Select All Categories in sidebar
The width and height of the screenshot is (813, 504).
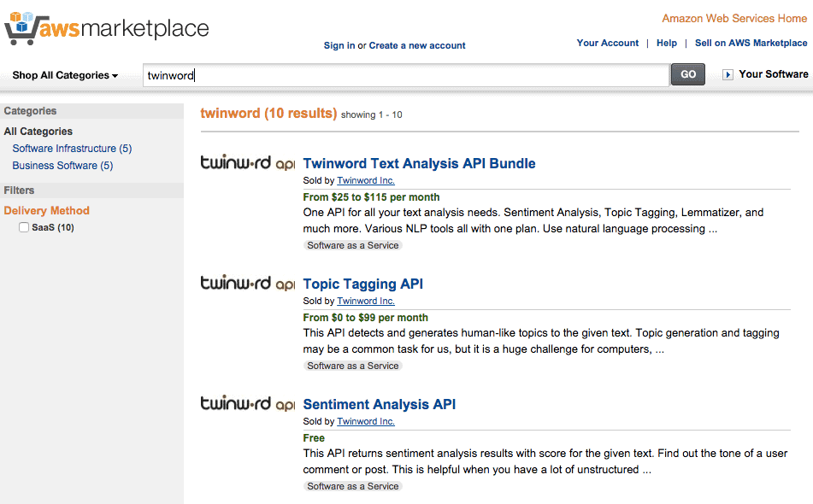pyautogui.click(x=38, y=131)
